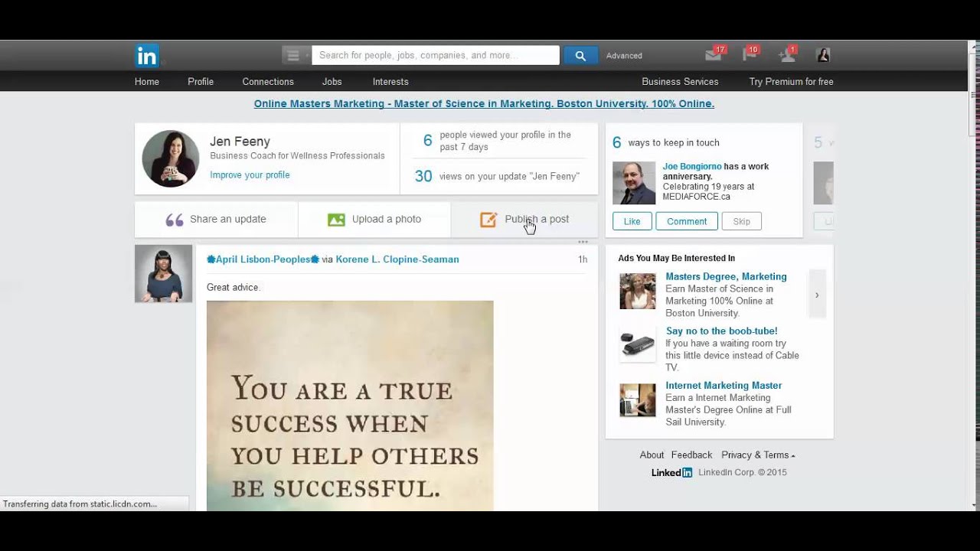Open the success quote image in the post
The height and width of the screenshot is (551, 980).
[350, 406]
